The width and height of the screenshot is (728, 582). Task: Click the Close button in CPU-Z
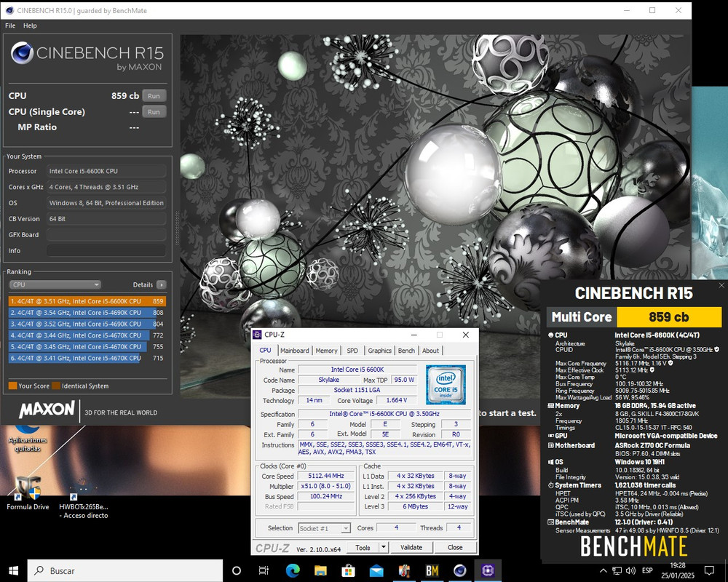point(455,548)
